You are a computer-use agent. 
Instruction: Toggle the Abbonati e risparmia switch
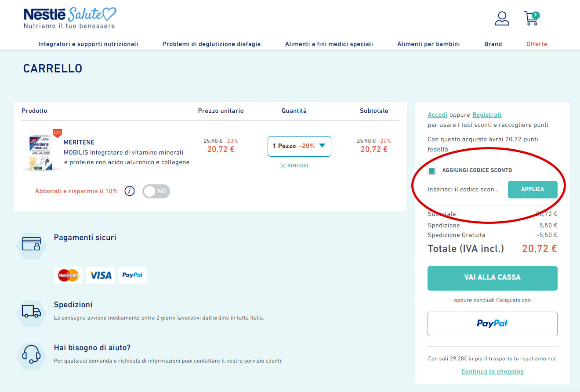pos(156,191)
